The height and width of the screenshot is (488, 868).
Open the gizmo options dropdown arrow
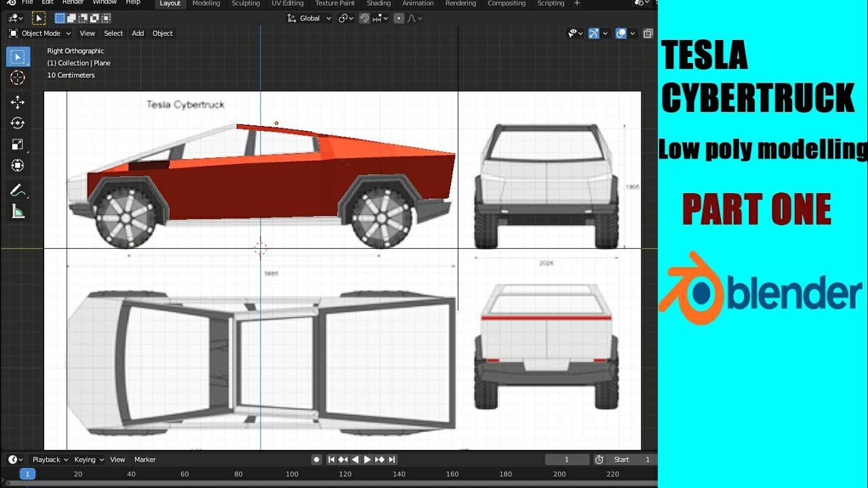(x=605, y=33)
